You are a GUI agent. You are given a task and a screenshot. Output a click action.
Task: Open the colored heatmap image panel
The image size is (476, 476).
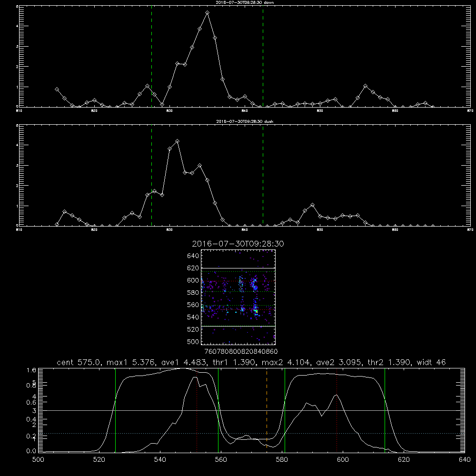coord(238,297)
